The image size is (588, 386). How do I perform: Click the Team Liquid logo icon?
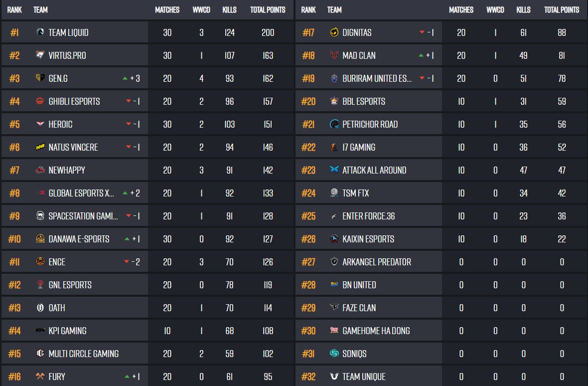[x=40, y=32]
